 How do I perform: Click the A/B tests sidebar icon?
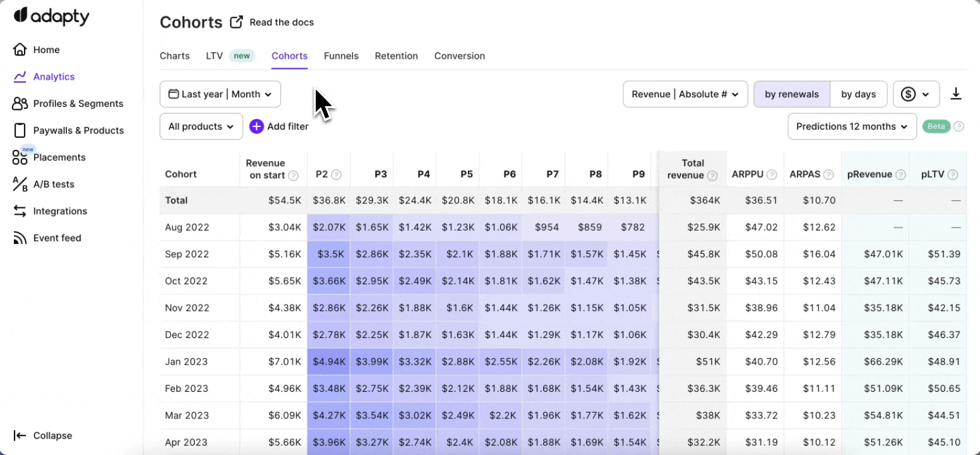(x=20, y=185)
